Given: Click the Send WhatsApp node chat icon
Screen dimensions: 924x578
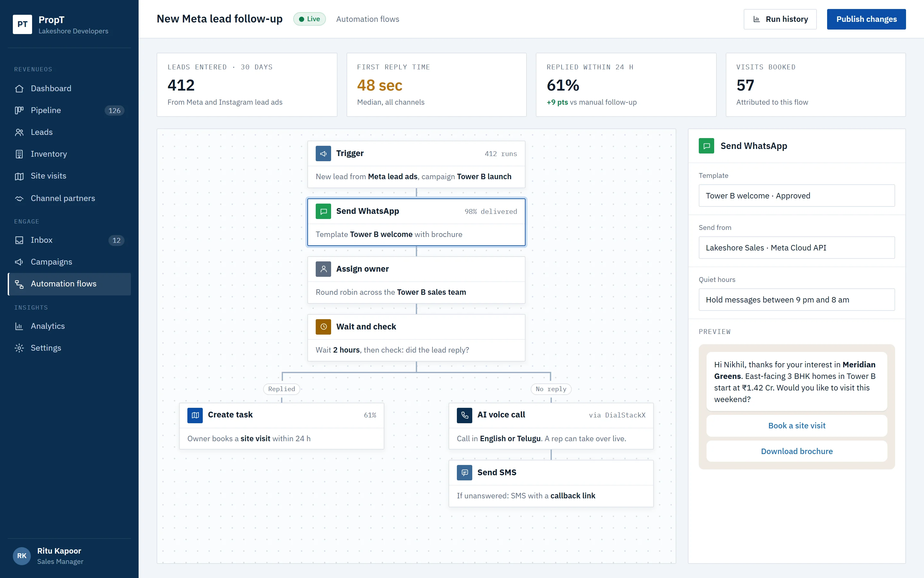Looking at the screenshot, I should click(x=323, y=211).
